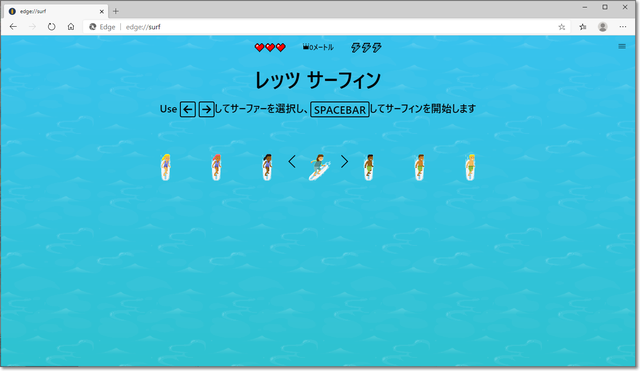Open Edge settings and more menu
Screen dimensions: 640x371
(622, 27)
